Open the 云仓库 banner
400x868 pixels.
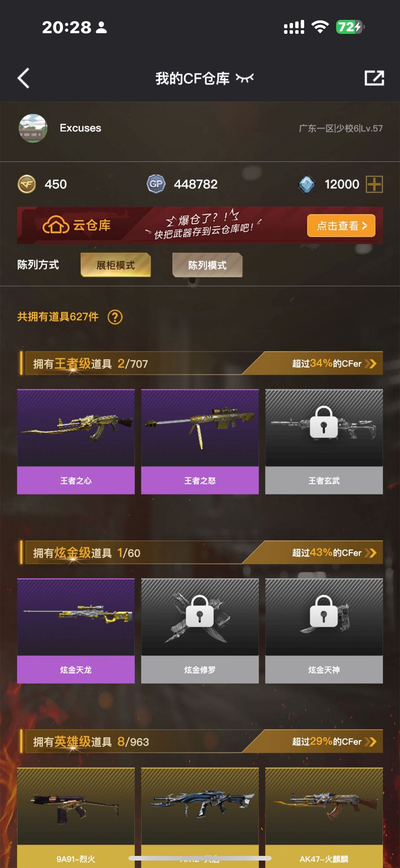click(x=200, y=225)
